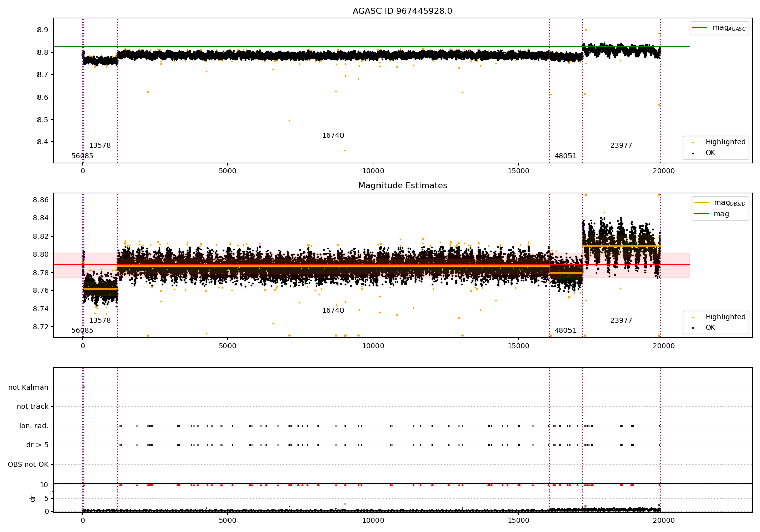
Task: Select 16740 label in Magnitude Estimates plot
Action: [x=333, y=311]
